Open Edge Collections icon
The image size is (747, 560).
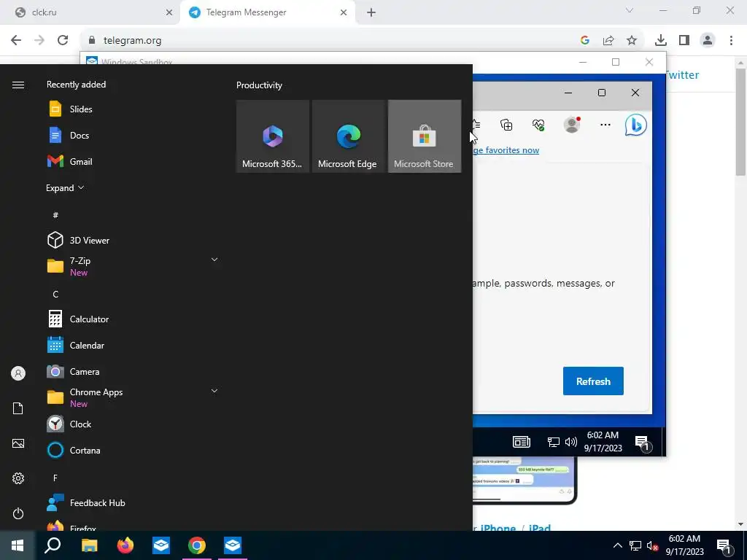click(x=506, y=125)
